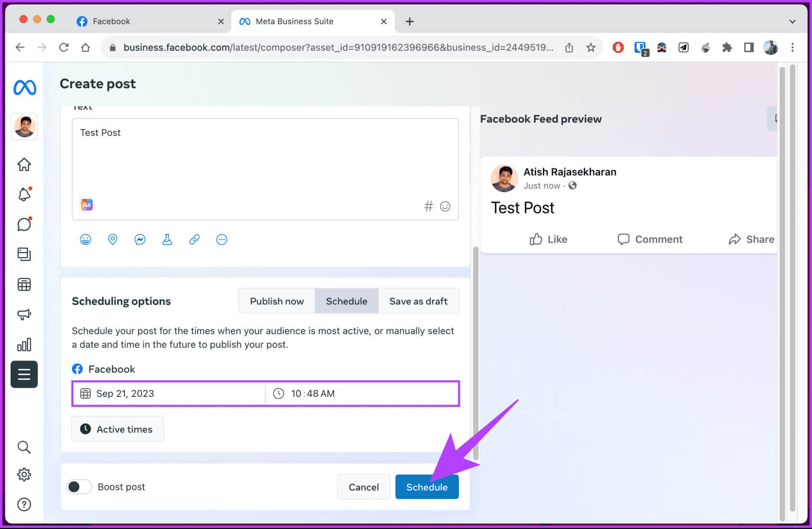Open the browser Extensions puzzle icon
This screenshot has height=529, width=812.
click(727, 48)
